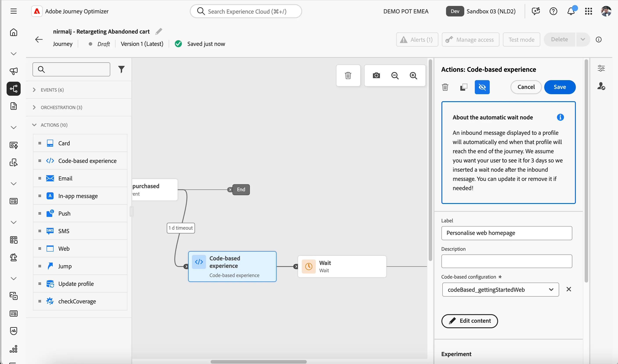Viewport: 618px width, 364px height.
Task: Open the Help question mark icon
Action: point(553,11)
